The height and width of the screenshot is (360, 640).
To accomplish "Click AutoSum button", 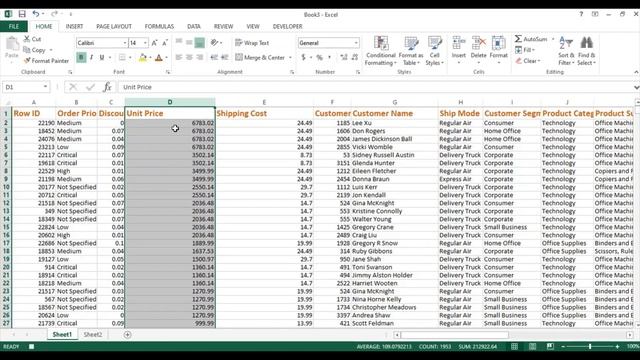I will [x=531, y=39].
